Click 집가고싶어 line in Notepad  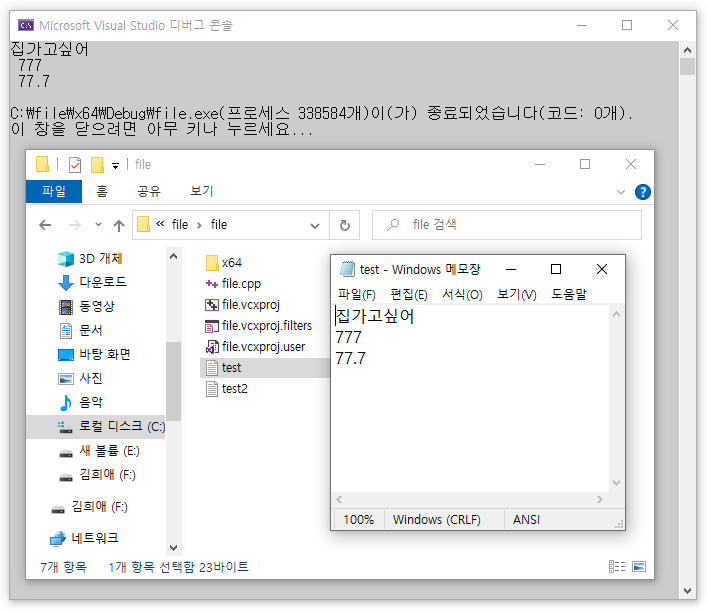tap(375, 316)
